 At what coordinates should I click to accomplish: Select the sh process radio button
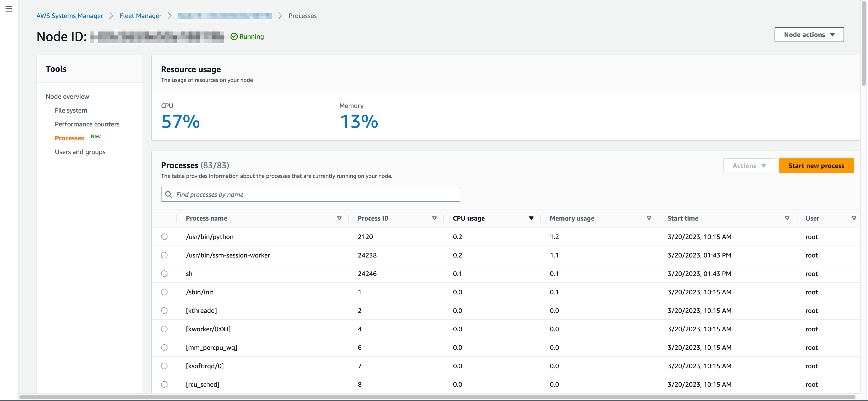click(x=164, y=274)
